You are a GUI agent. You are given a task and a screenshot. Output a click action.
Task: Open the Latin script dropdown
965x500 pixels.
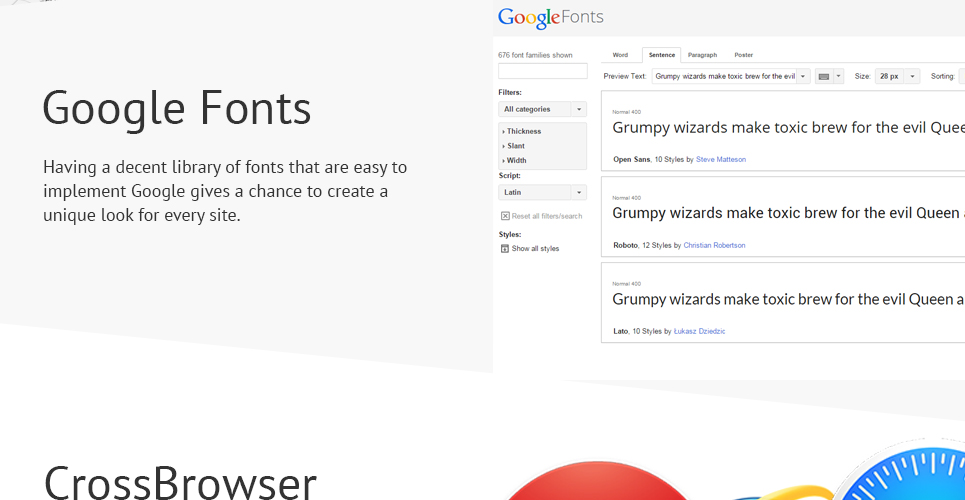tap(542, 192)
